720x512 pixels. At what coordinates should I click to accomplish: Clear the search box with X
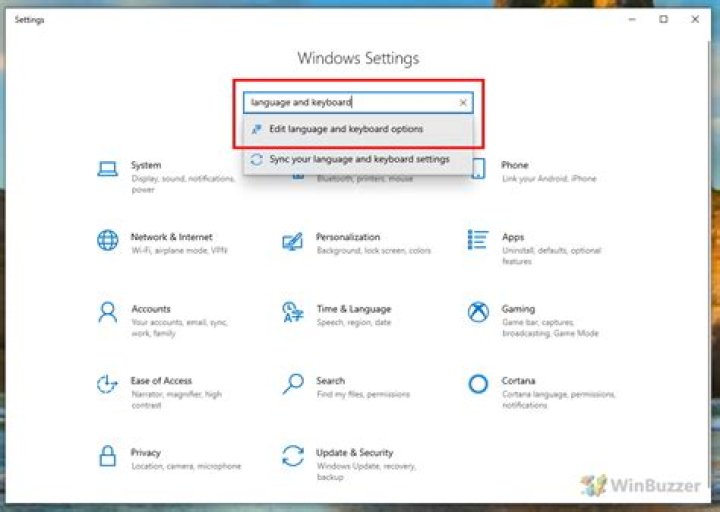tap(463, 102)
